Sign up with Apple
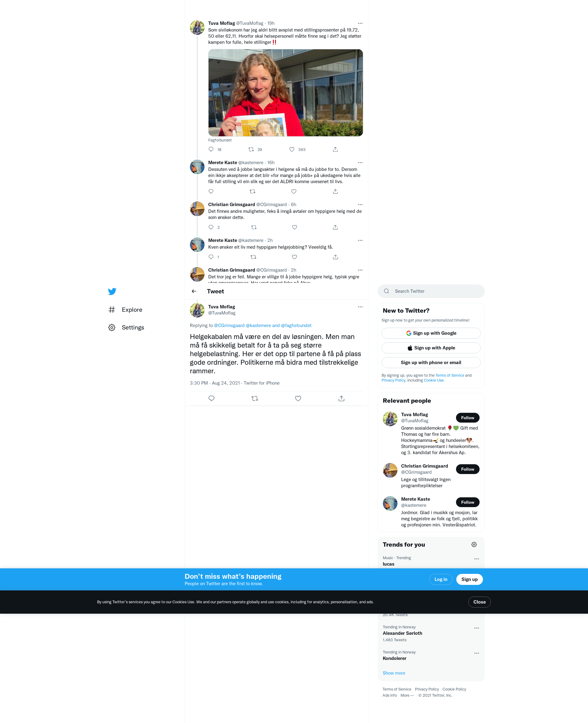Screen dimensions: 588x723 tap(431, 348)
